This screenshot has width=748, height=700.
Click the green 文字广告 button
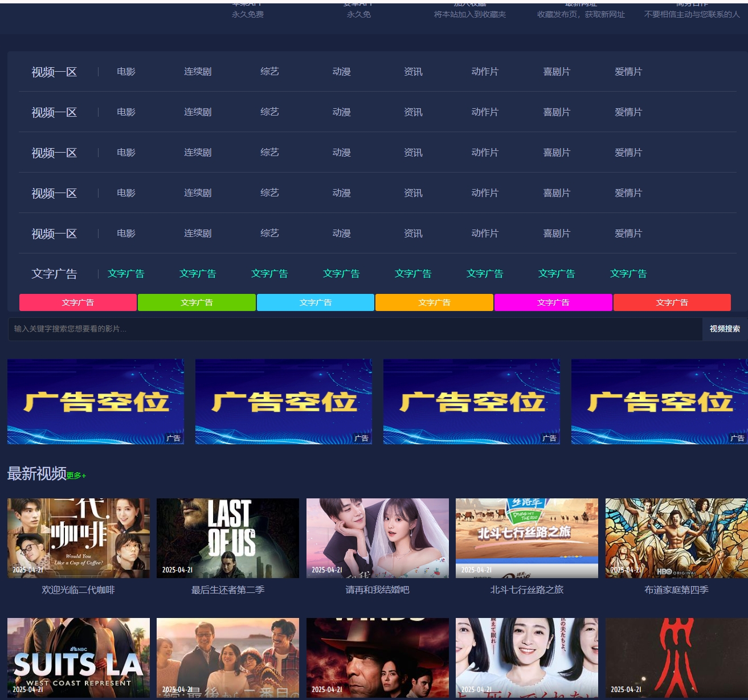tap(197, 302)
